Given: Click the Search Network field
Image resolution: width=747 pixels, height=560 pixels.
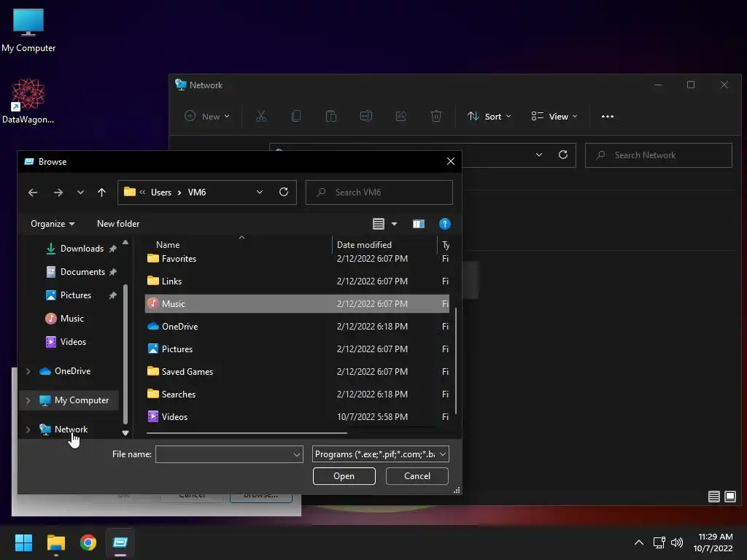Looking at the screenshot, I should coord(659,155).
